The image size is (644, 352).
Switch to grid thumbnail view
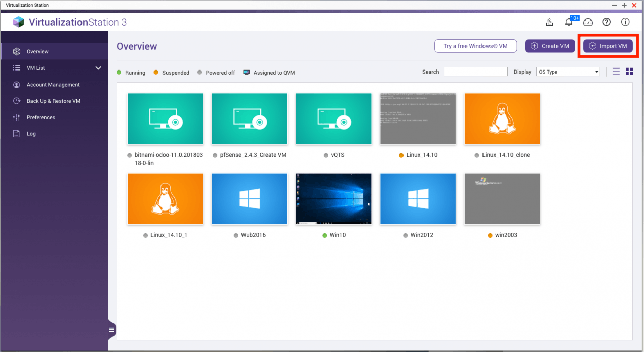click(x=629, y=72)
